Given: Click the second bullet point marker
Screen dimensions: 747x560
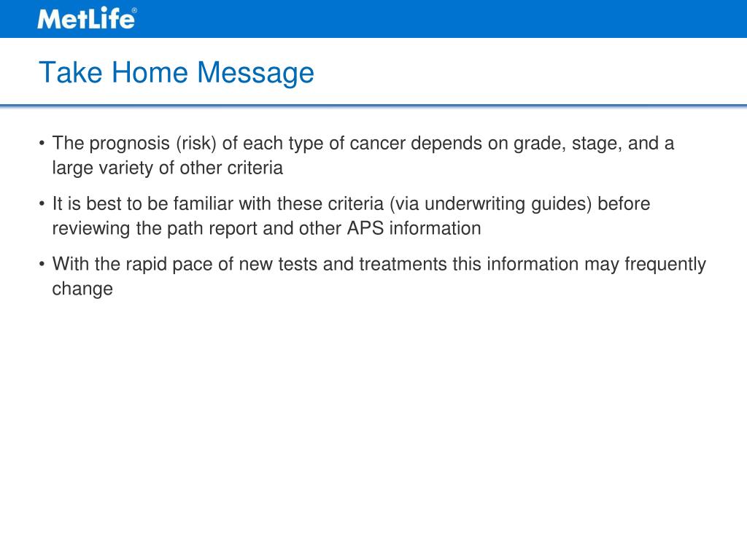Looking at the screenshot, I should pos(42,203).
